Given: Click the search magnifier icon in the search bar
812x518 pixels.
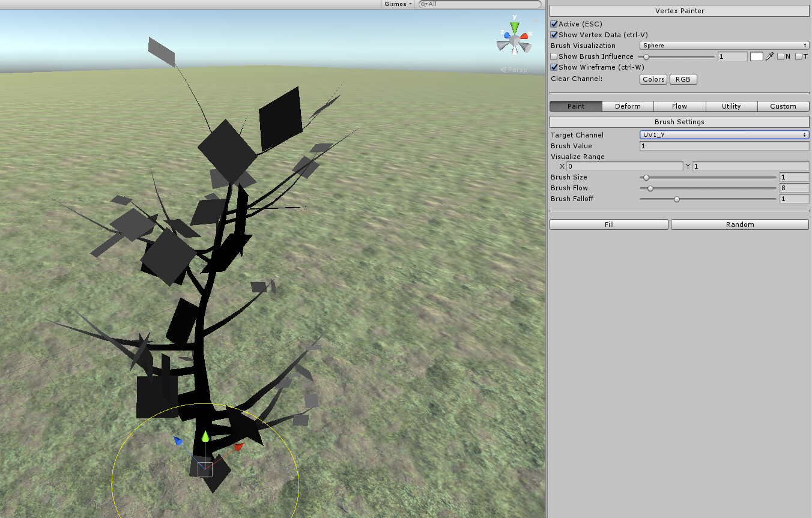Looking at the screenshot, I should 424,4.
